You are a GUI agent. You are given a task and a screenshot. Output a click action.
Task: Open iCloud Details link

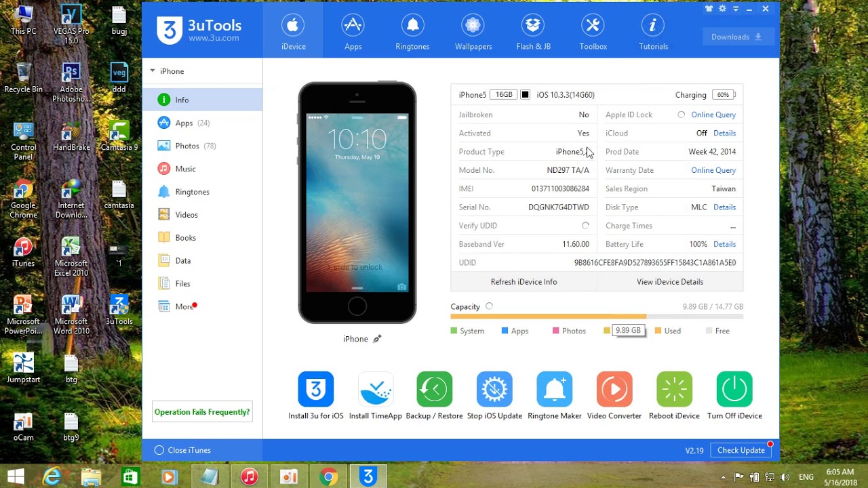724,133
